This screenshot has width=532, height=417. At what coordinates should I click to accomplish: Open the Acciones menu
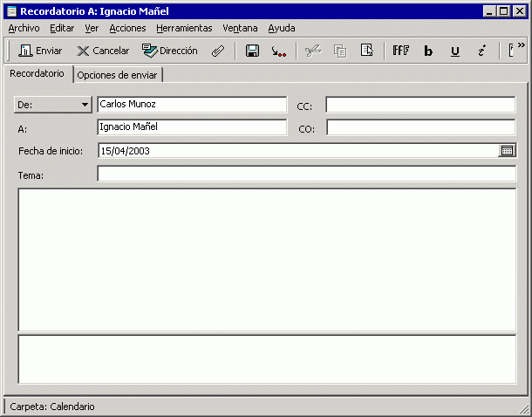127,28
